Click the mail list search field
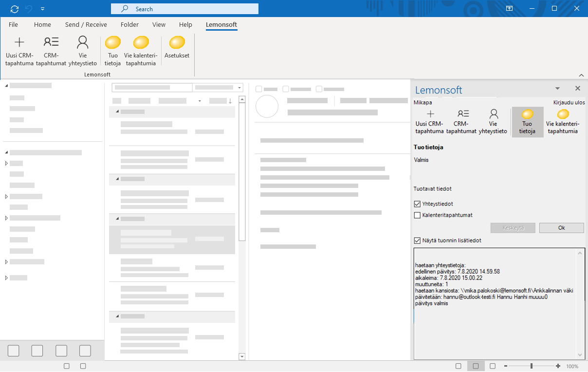This screenshot has height=372, width=588. point(152,88)
